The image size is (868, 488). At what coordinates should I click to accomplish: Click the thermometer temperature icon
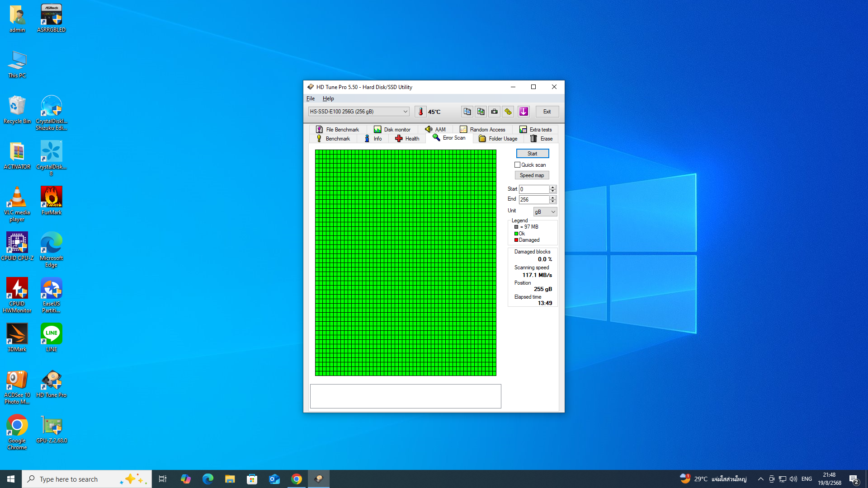tap(420, 112)
